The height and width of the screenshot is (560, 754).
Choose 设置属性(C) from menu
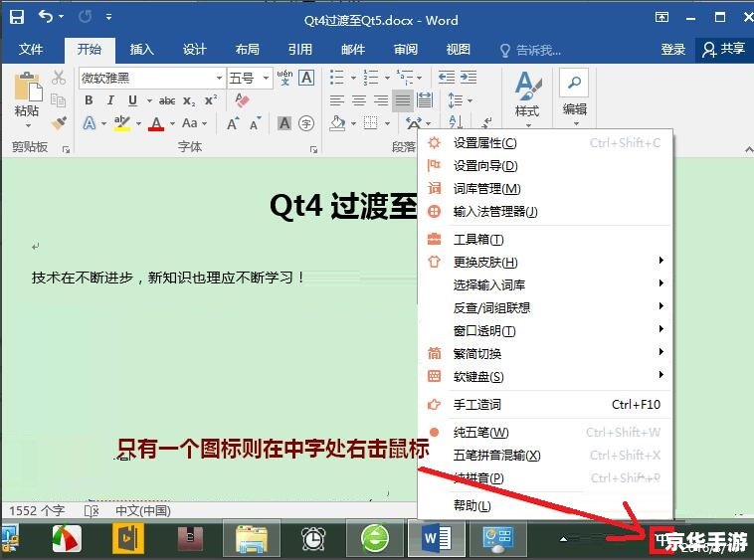tap(545, 143)
